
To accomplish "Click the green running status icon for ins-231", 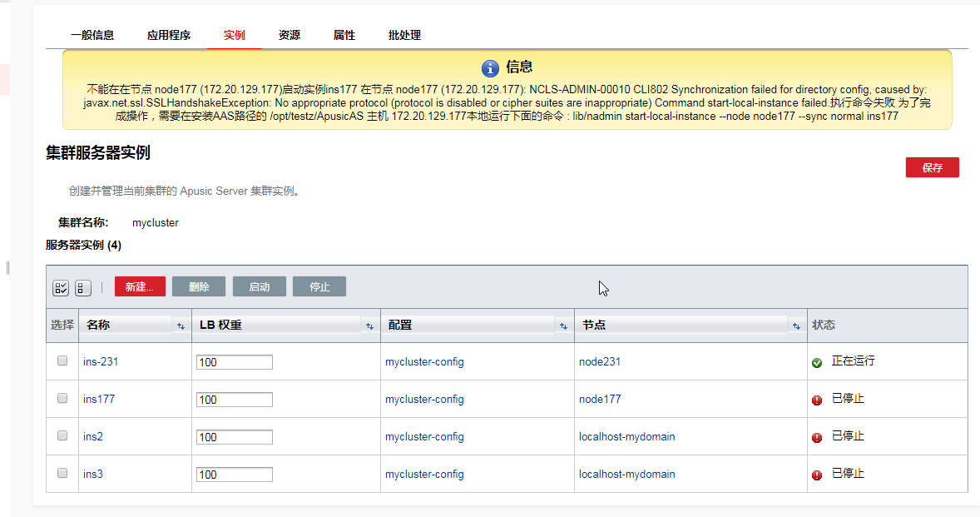I will coord(817,363).
